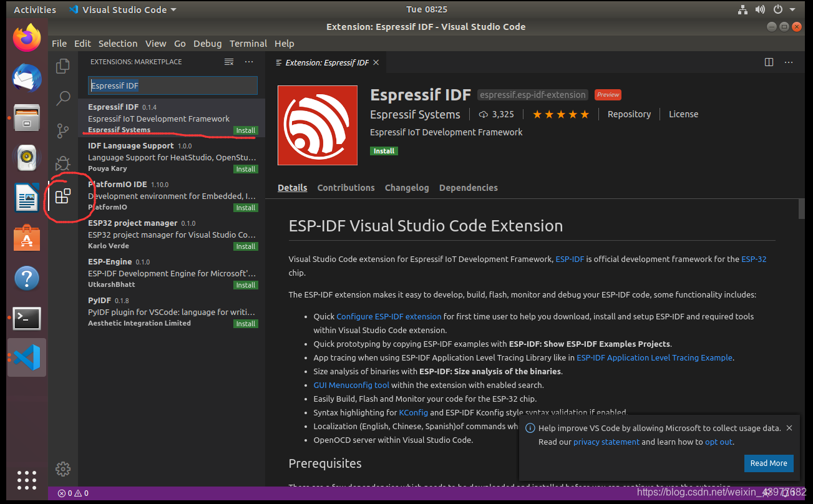
Task: Click the download count 3,325
Action: [497, 114]
